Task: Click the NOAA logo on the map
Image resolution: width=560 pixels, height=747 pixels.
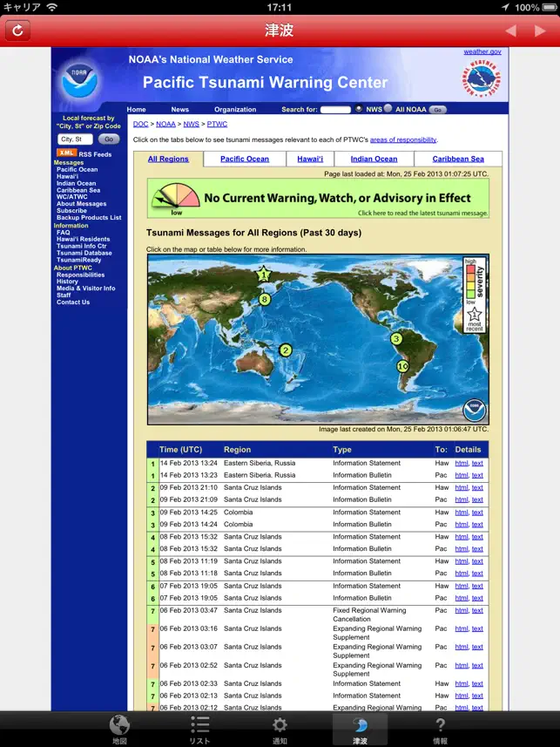Action: [x=475, y=411]
